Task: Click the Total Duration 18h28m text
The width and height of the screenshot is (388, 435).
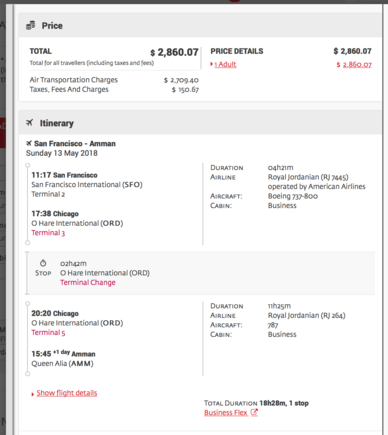Action: point(256,403)
